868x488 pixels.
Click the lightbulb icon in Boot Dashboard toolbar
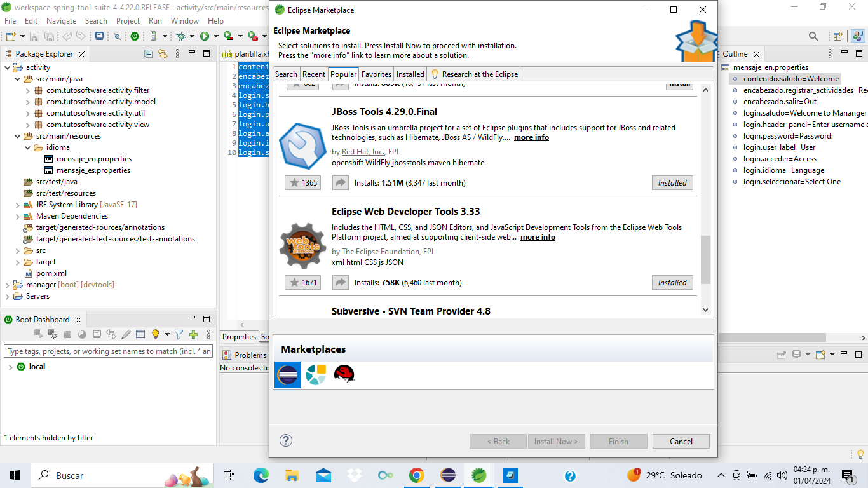click(155, 334)
